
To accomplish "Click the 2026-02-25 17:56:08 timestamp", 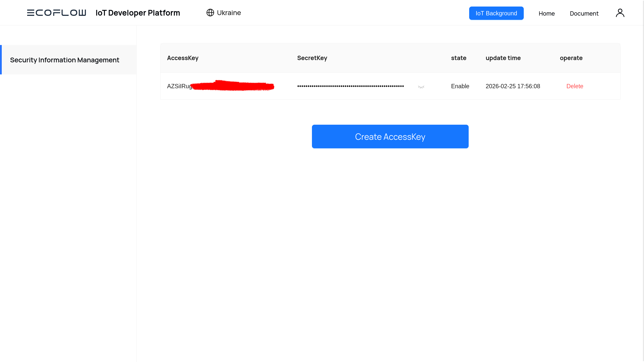I will (513, 86).
